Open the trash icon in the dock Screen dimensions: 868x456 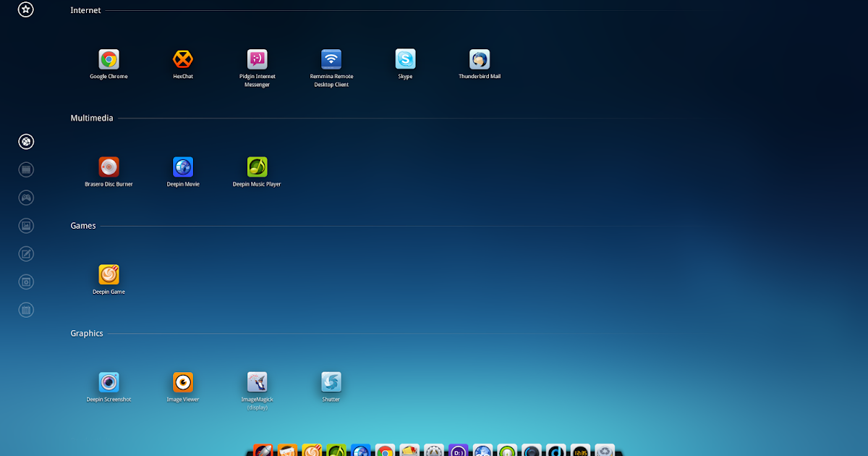click(x=605, y=450)
